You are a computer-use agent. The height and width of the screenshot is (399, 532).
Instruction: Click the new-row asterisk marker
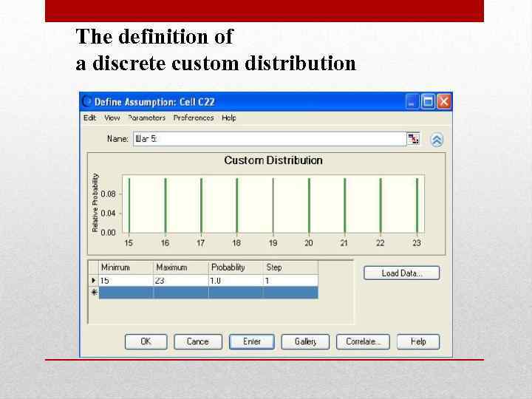pos(94,293)
